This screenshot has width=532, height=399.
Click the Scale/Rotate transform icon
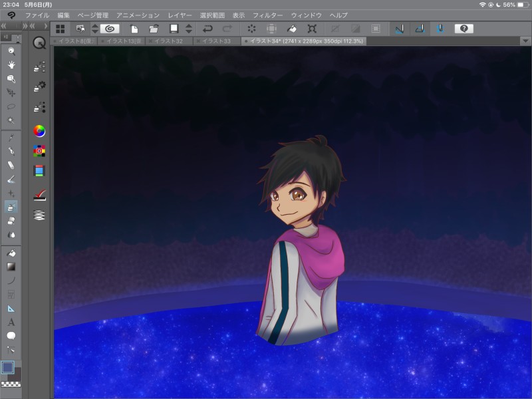(x=312, y=29)
